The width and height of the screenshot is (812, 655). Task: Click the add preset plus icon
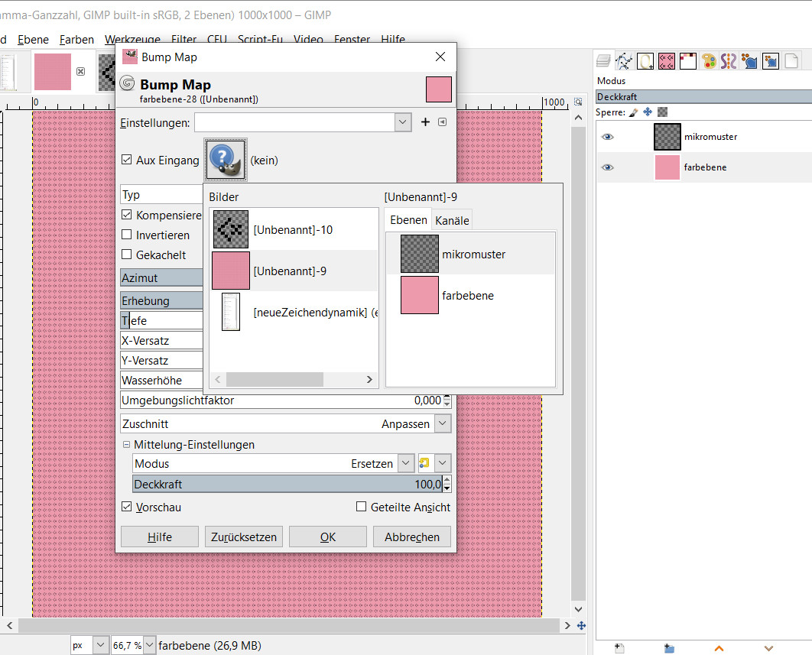coord(426,122)
